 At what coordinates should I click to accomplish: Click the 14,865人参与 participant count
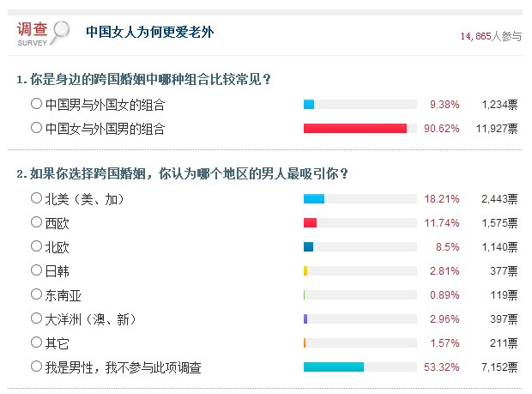coord(491,36)
